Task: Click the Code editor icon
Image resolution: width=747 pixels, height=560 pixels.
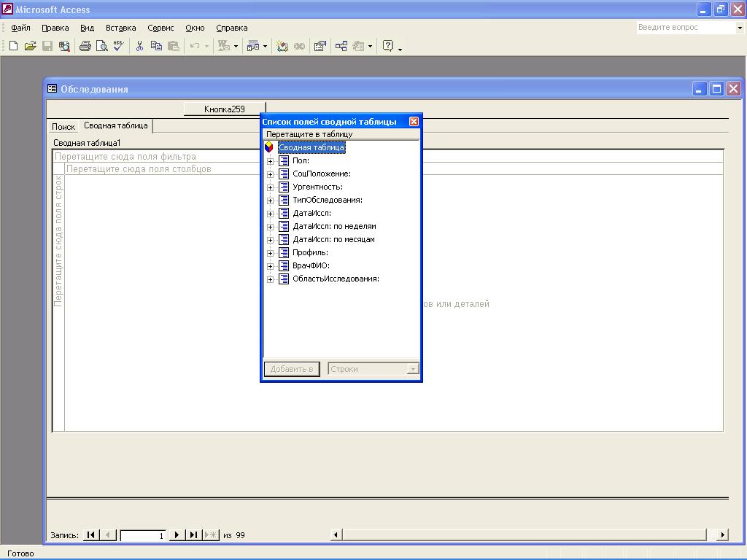Action: click(282, 46)
